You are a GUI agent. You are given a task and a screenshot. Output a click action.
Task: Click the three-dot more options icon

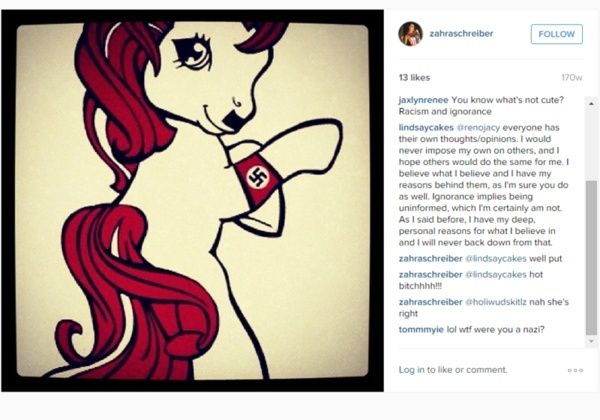(575, 370)
